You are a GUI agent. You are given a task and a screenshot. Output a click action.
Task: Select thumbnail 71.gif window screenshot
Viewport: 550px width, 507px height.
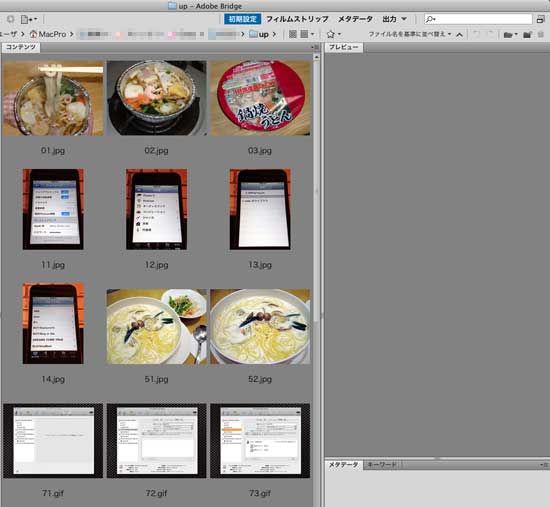coord(53,441)
